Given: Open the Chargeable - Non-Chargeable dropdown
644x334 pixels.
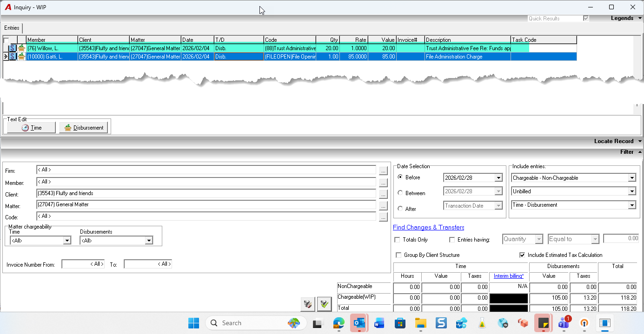Looking at the screenshot, I should tap(631, 178).
